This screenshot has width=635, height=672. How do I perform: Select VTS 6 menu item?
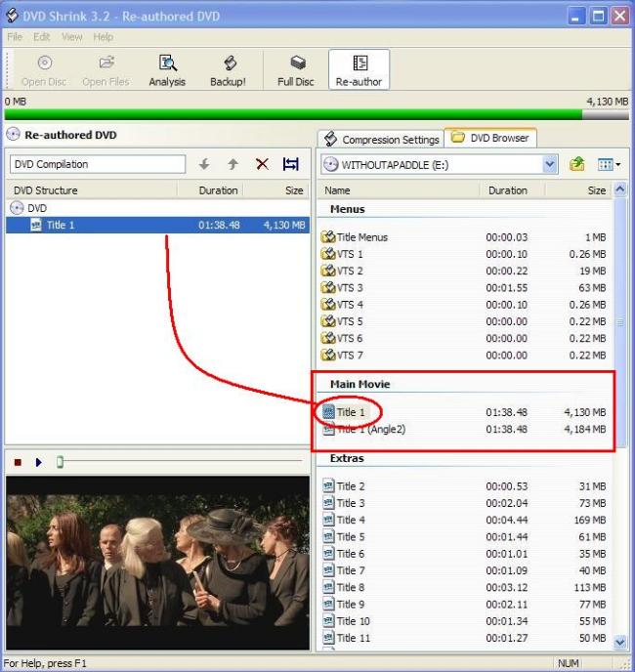pyautogui.click(x=342, y=338)
